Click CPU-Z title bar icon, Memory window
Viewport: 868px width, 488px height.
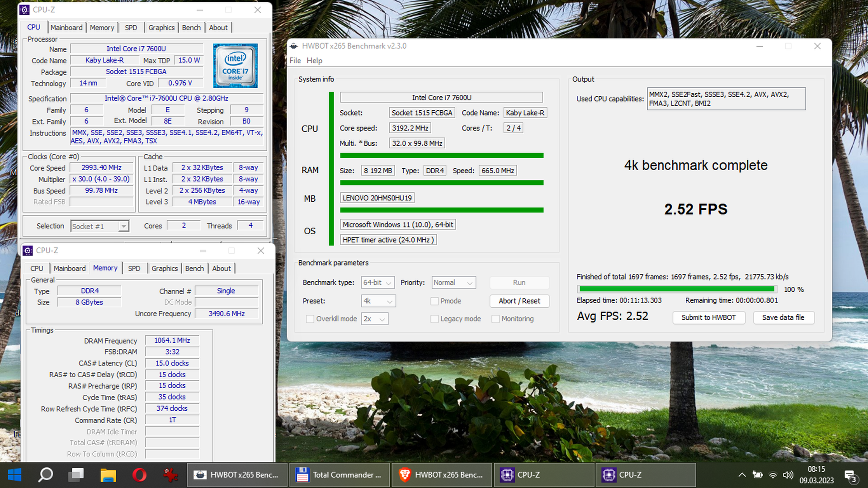pyautogui.click(x=28, y=251)
